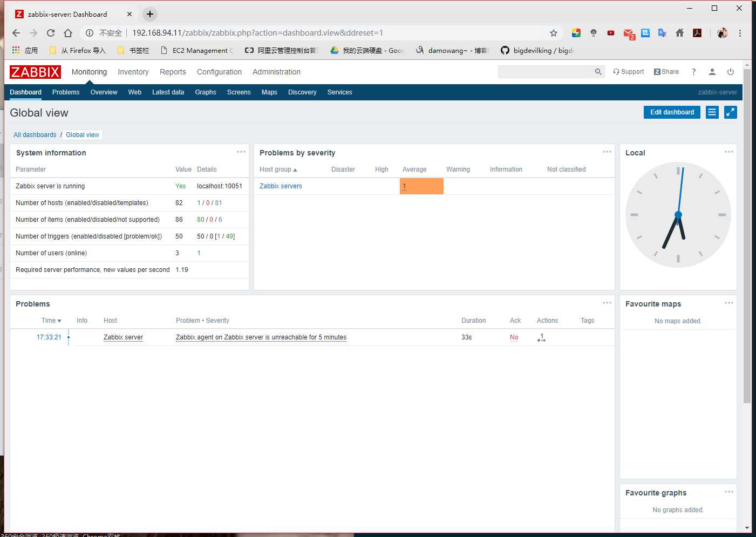Viewport: 756px width, 537px height.
Task: Open unreachable agent problem description
Action: (x=261, y=337)
